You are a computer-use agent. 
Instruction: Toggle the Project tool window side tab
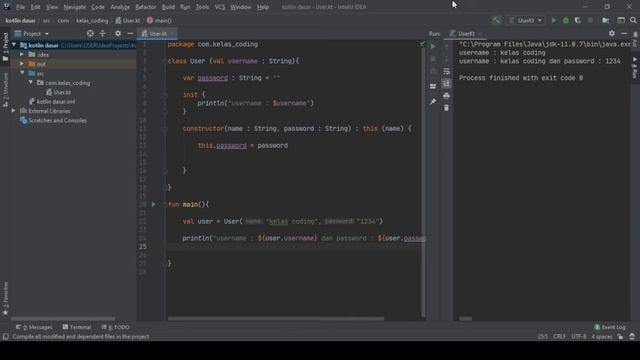pos(5,47)
